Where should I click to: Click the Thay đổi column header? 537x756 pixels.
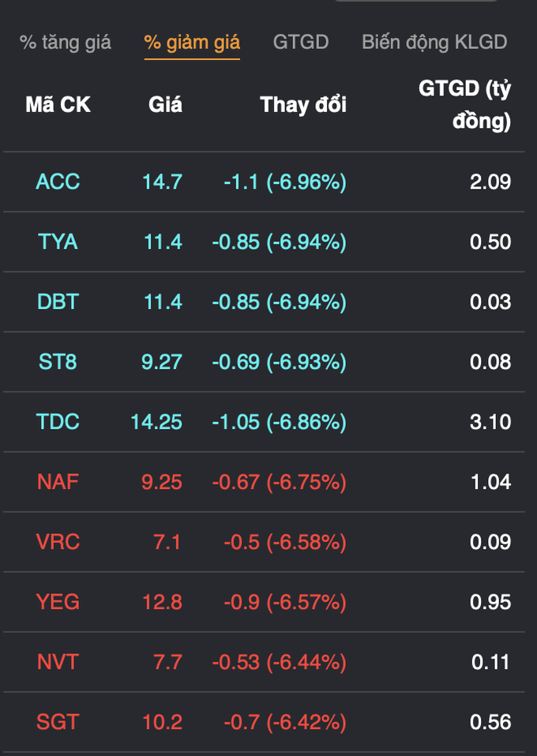pyautogui.click(x=303, y=104)
